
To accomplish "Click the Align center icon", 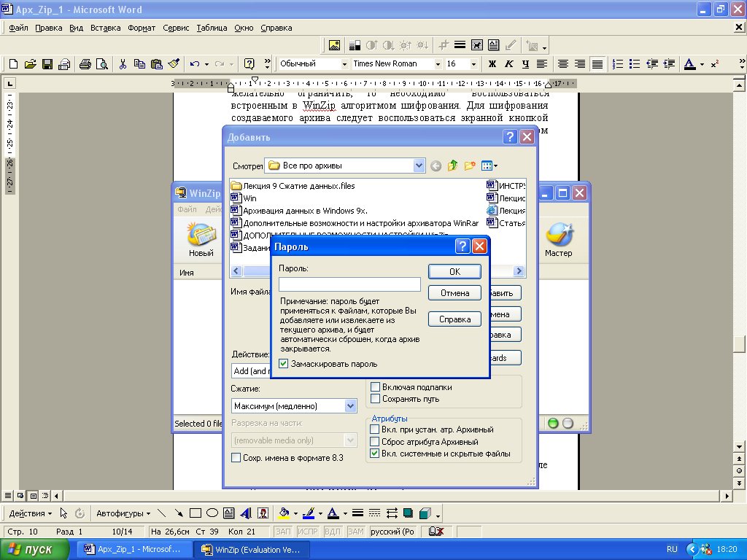I will point(563,64).
